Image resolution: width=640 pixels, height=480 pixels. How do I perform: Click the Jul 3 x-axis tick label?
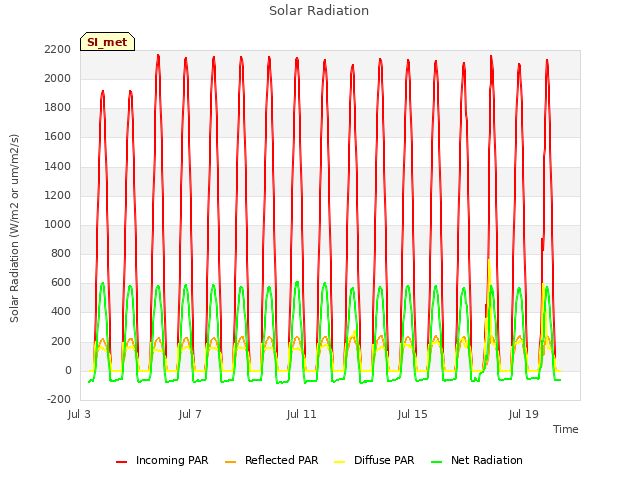79,414
